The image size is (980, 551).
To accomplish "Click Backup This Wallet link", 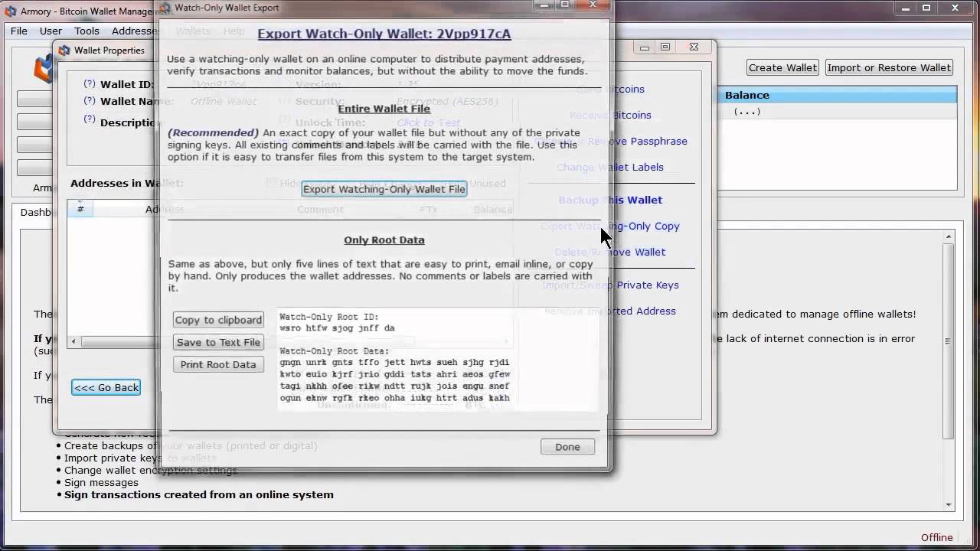I will point(610,200).
